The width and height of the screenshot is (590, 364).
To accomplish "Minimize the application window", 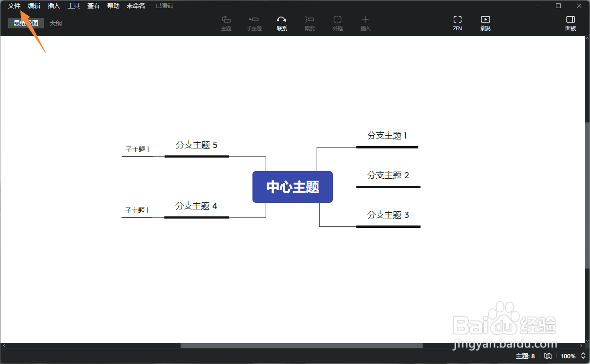I will click(538, 6).
